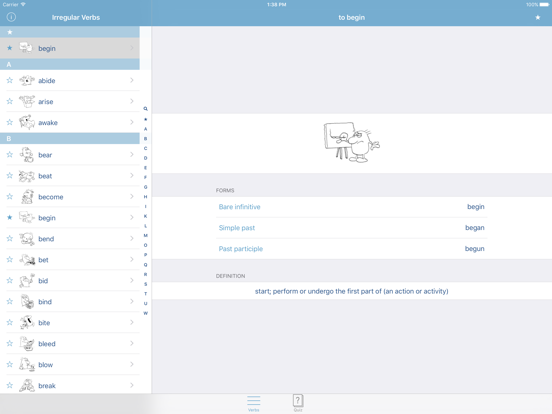Screen dimensions: 552x414
Task: Open the Quiz tab
Action: (298, 403)
